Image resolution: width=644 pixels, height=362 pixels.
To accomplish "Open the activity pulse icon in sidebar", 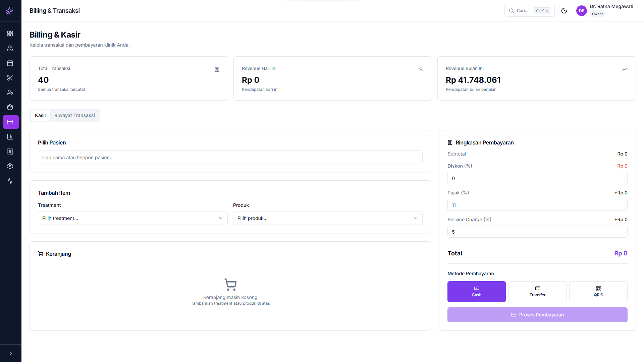I will 10,181.
